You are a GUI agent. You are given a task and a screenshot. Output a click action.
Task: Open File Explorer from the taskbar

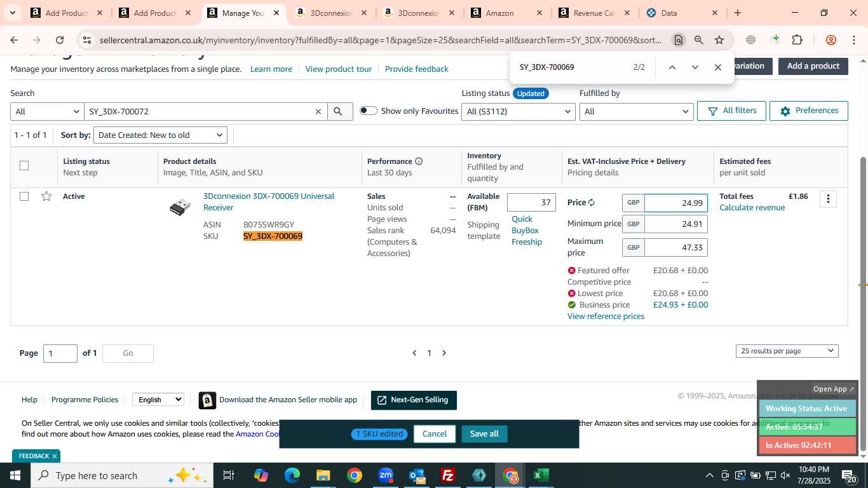(323, 475)
